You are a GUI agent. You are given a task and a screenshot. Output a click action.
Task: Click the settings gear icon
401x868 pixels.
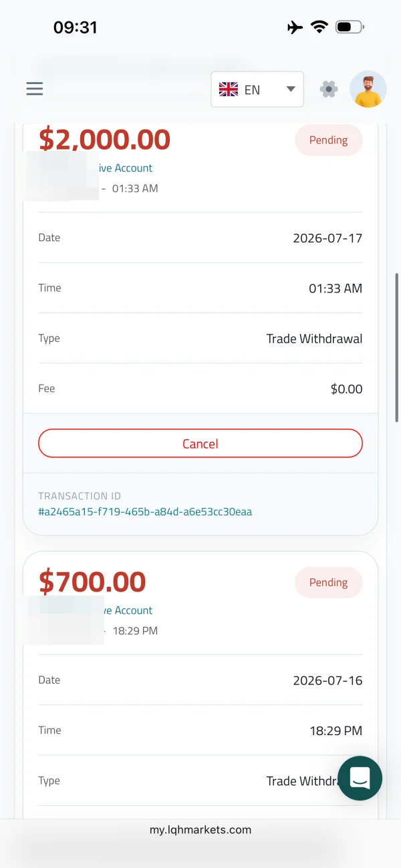click(x=329, y=89)
